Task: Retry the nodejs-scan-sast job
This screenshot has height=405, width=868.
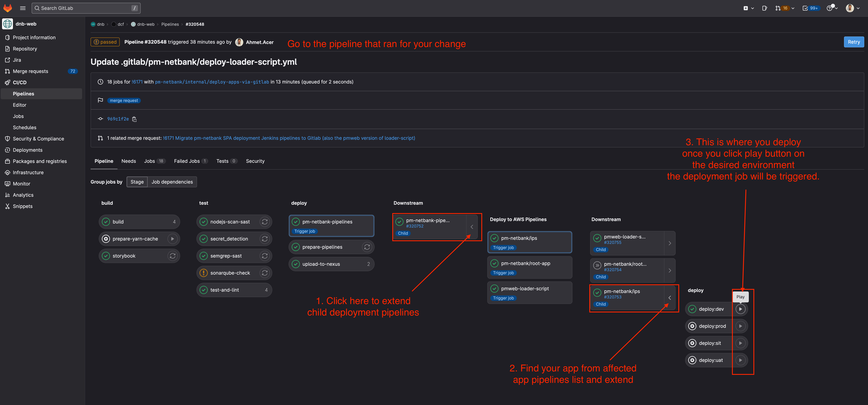Action: [x=265, y=222]
